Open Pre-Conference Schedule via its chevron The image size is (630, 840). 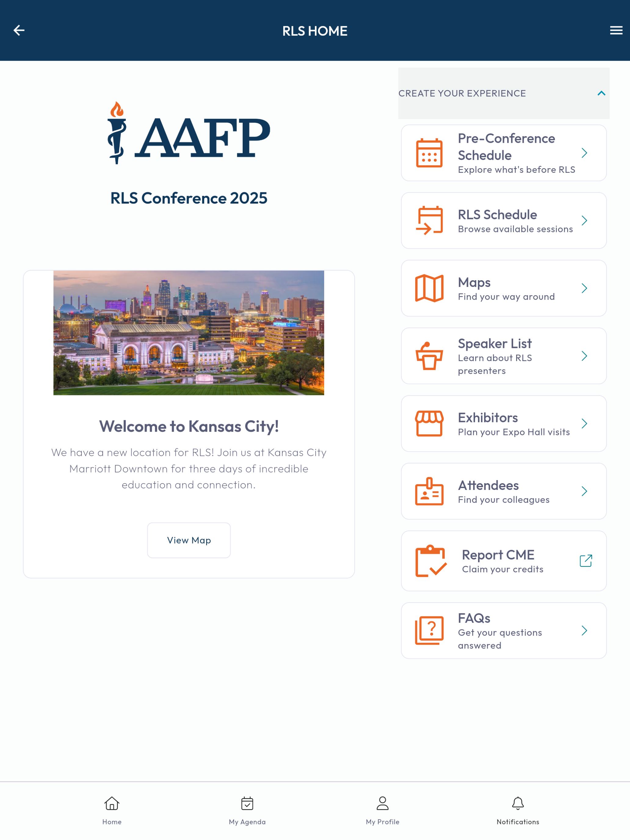pos(584,153)
